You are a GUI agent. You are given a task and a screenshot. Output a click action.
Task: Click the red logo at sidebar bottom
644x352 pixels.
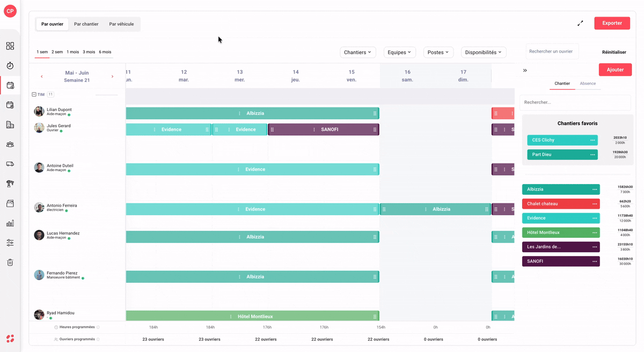click(10, 339)
